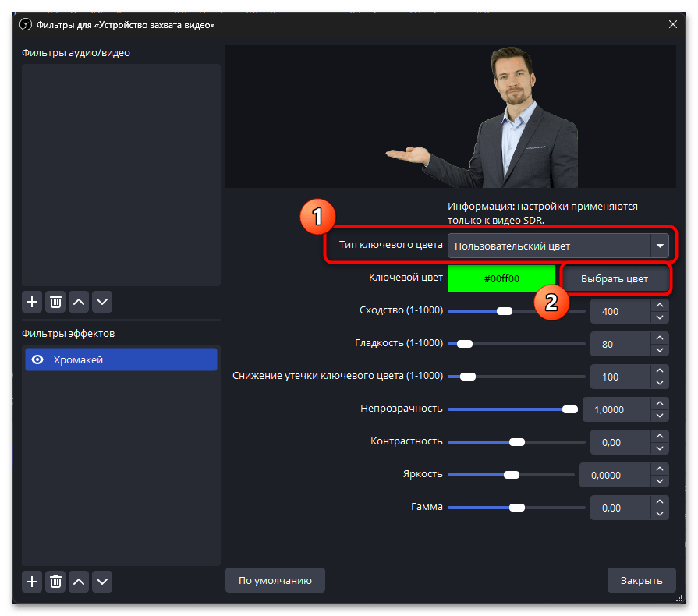Click the Непрозрачность slider track
The width and height of the screenshot is (698, 616).
click(x=507, y=409)
